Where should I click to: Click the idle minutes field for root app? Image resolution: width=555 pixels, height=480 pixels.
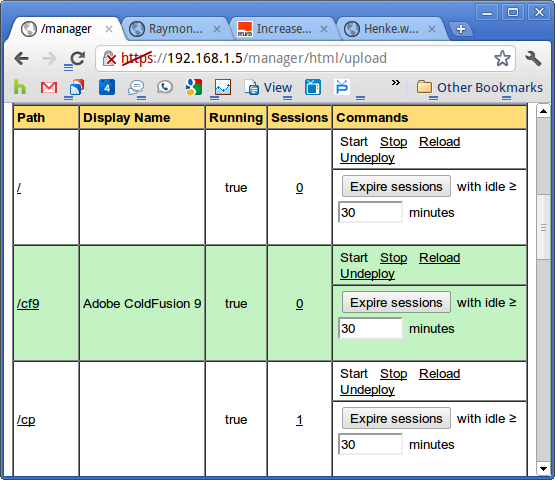370,212
